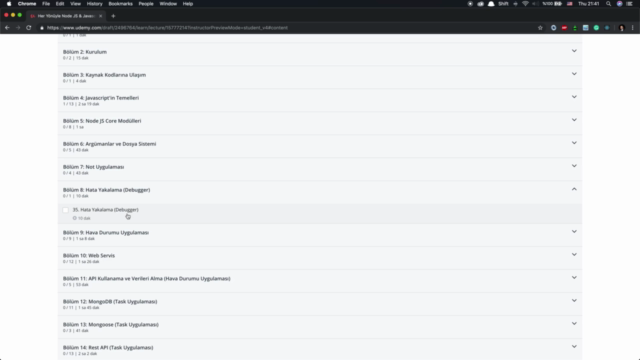This screenshot has height=360, width=640.
Task: Open the red ABP extension icon
Action: pos(564,28)
